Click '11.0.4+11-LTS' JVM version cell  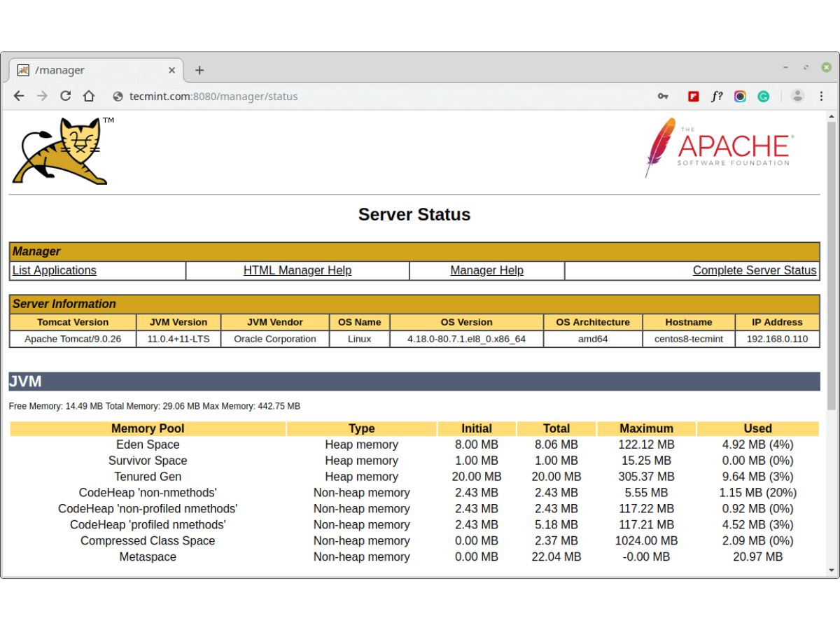coord(178,339)
